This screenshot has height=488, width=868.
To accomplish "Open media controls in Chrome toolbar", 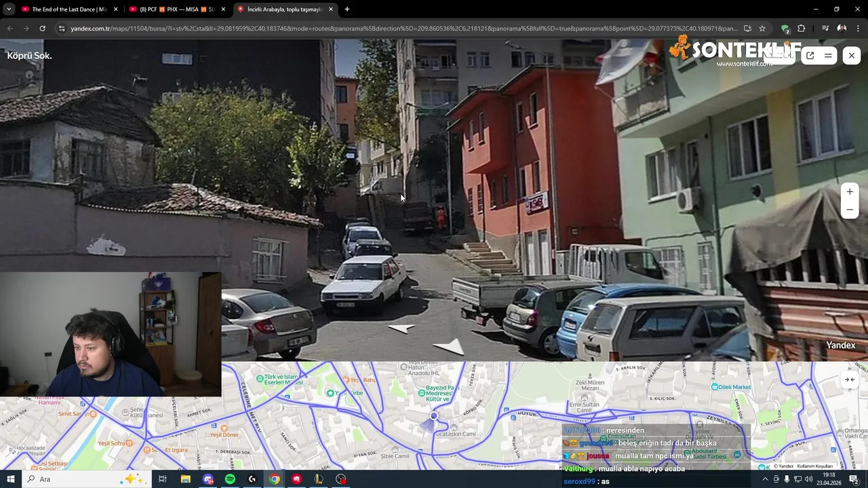I will tap(825, 28).
